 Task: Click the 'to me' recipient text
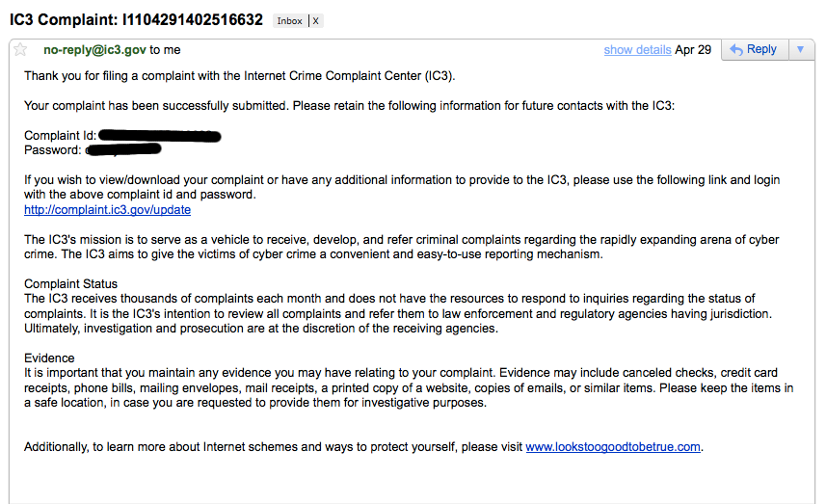[x=165, y=50]
